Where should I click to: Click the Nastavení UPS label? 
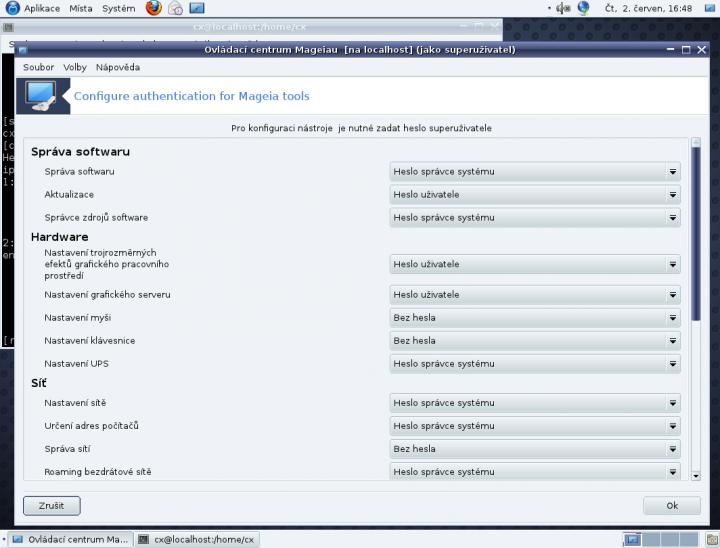[76, 363]
